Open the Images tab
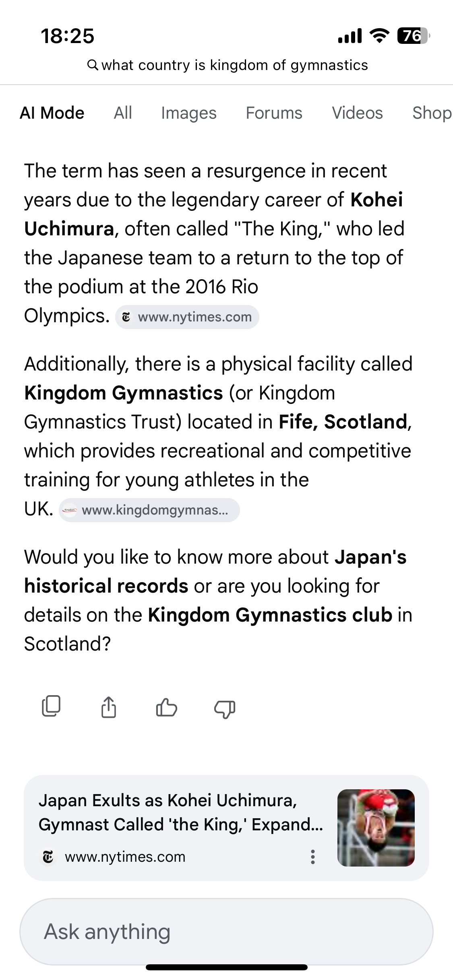This screenshot has height=980, width=453. pyautogui.click(x=188, y=113)
